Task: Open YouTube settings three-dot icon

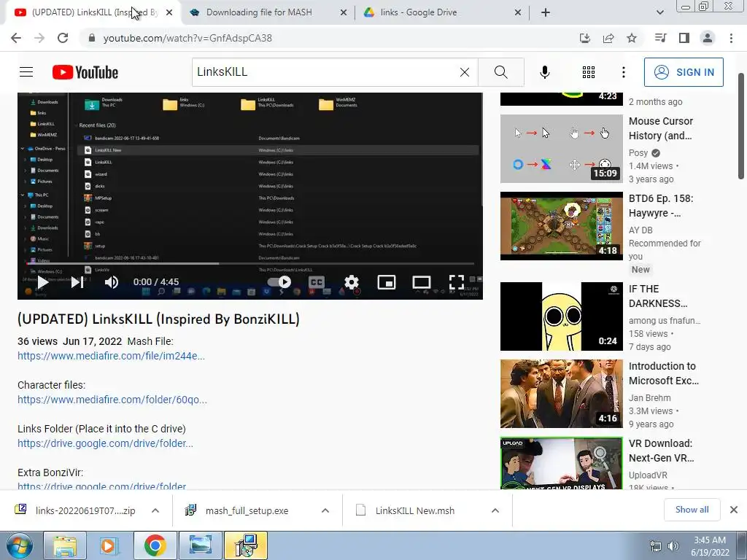Action: click(x=624, y=72)
